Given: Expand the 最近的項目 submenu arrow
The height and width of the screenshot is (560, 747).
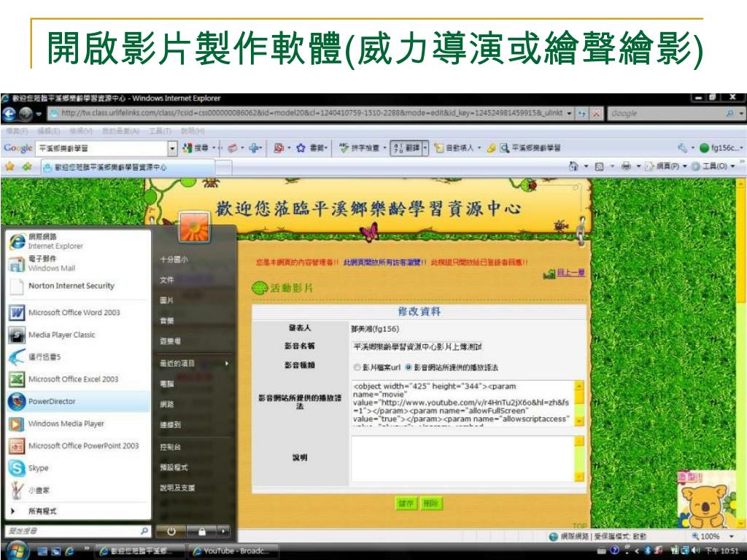Looking at the screenshot, I should (227, 363).
